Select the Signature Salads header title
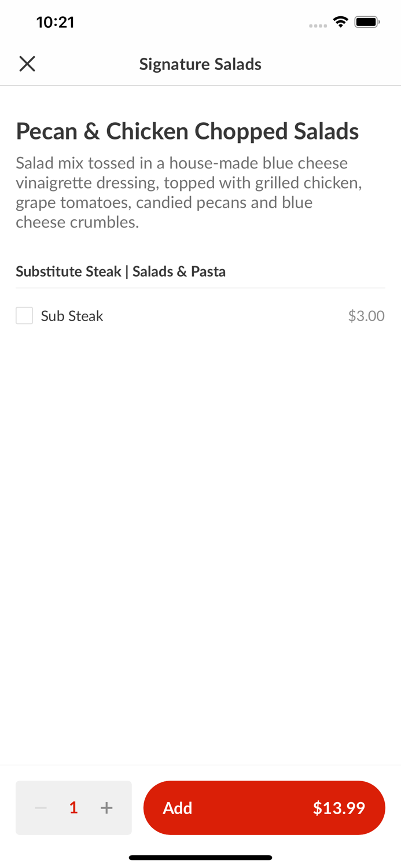Image resolution: width=401 pixels, height=868 pixels. click(200, 64)
